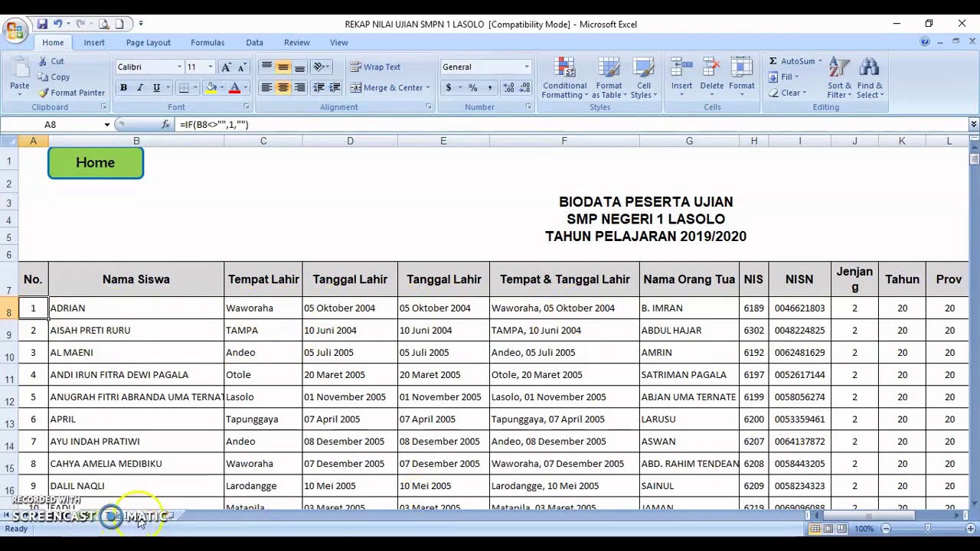
Task: Click the formula bar input
Action: pos(570,124)
